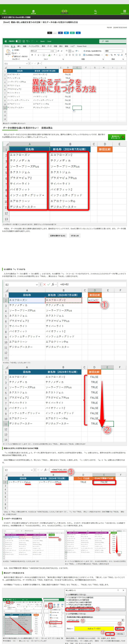Image resolution: width=129 pixels, height=644 pixels.
Task: Bookmark with the Hatena B! button
Action: (x=66, y=33)
